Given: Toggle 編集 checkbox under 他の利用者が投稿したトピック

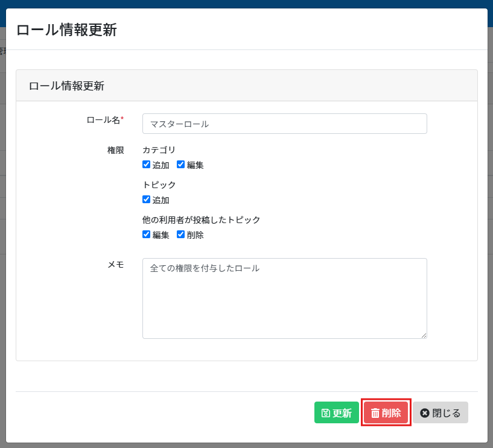Looking at the screenshot, I should click(x=146, y=235).
